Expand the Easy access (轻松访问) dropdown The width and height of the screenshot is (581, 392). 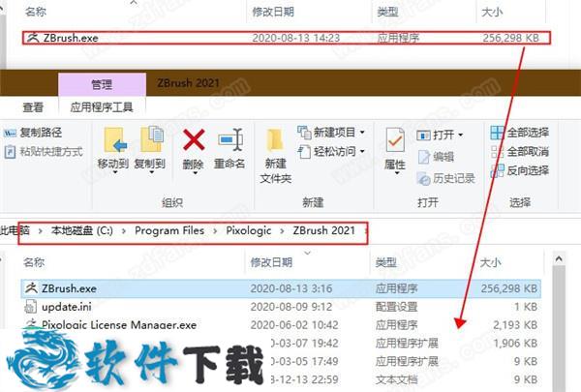coord(361,151)
